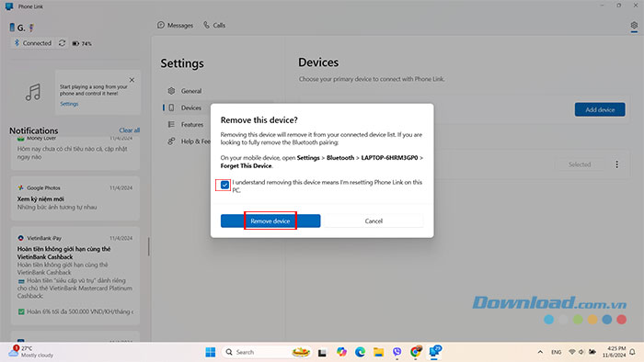Open the weather widget showing 27°C
644x362 pixels.
click(x=31, y=352)
